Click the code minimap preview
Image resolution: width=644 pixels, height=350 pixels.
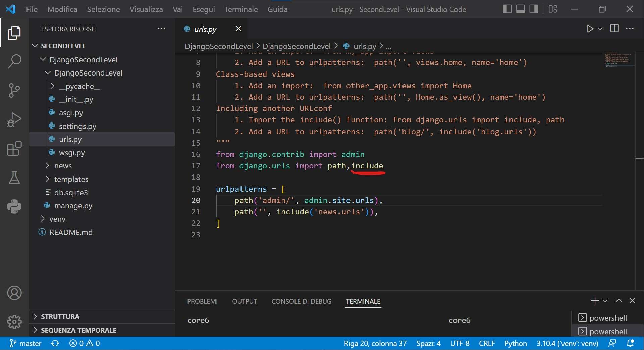619,60
